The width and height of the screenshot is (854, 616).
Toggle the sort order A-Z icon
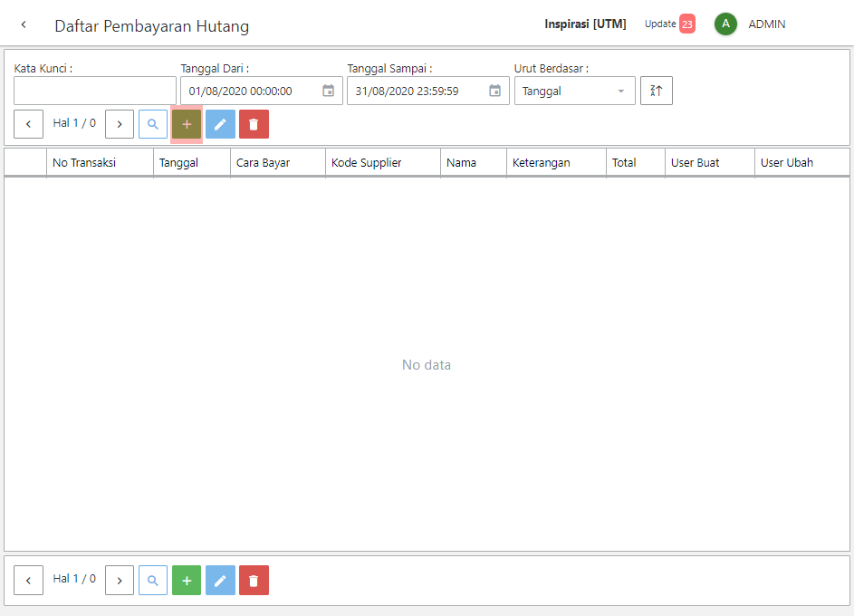click(657, 91)
